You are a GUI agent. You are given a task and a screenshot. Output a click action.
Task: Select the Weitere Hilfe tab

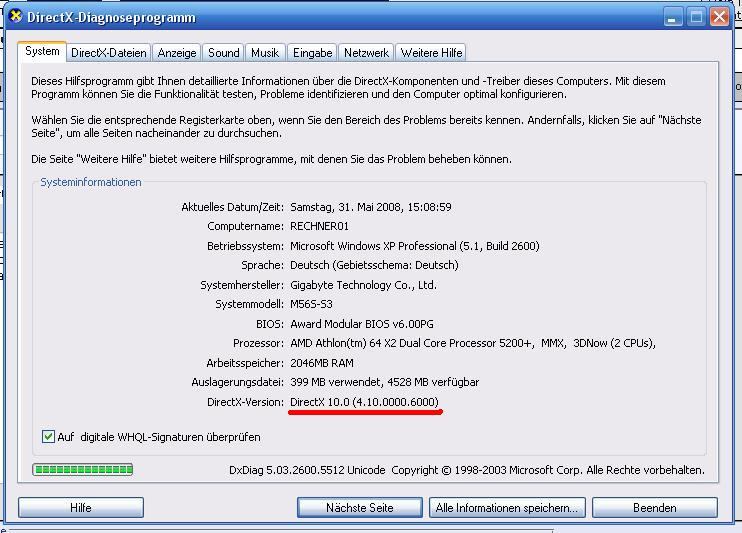pos(431,53)
